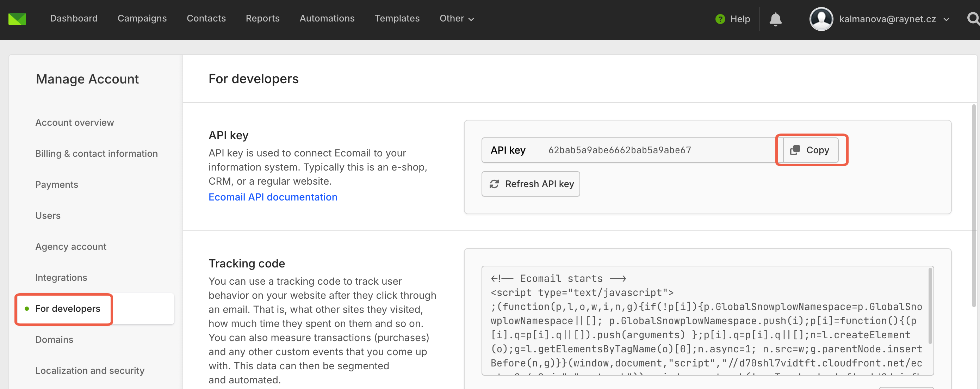This screenshot has height=389, width=980.
Task: Open Dashboard in top navigation
Action: [x=74, y=18]
